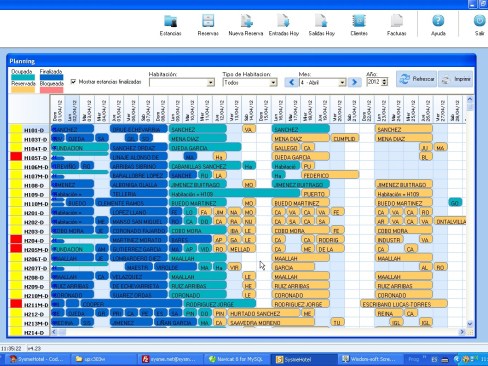Screen dimensions: 488x366
Task: Create a Nueva Reserva
Action: pos(246,25)
